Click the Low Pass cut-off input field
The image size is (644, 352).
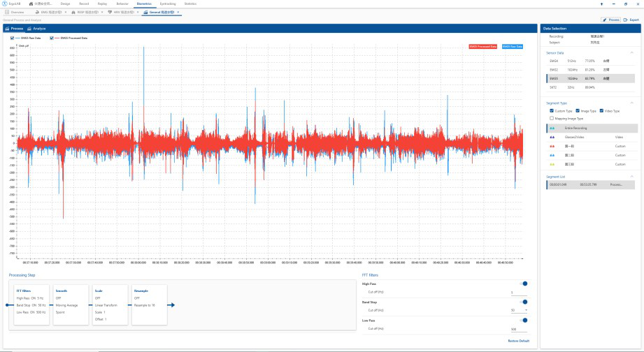518,329
